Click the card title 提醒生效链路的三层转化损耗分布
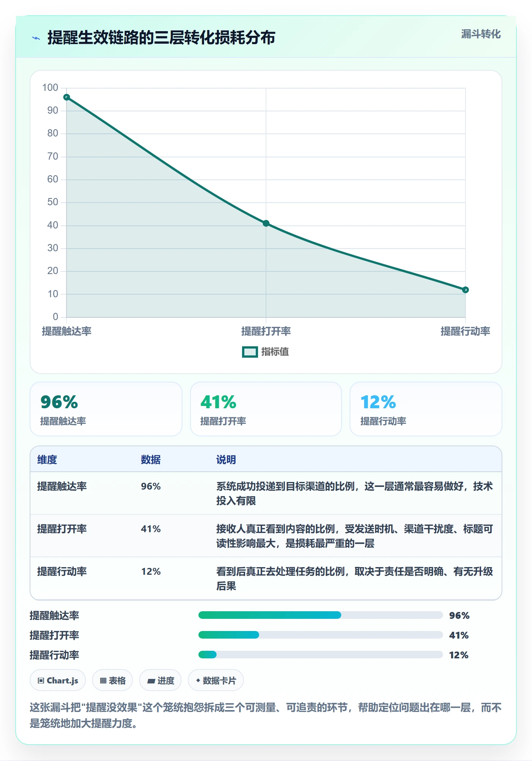Screen dimensions: 532x761 161,38
